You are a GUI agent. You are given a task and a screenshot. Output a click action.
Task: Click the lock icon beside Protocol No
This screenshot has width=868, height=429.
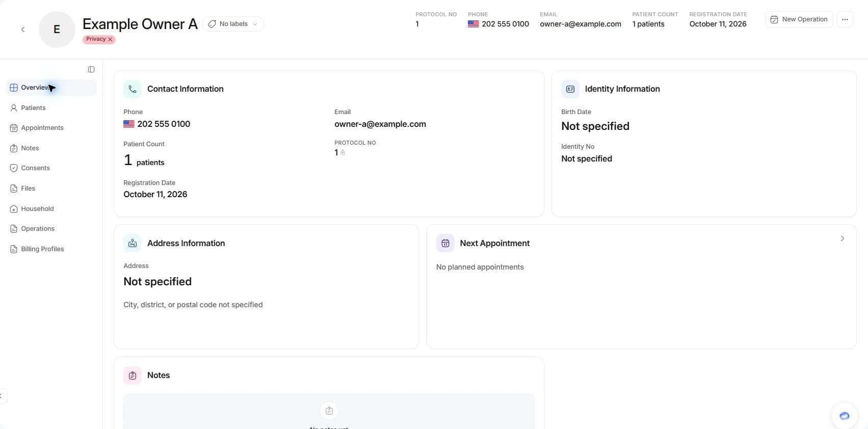click(343, 153)
